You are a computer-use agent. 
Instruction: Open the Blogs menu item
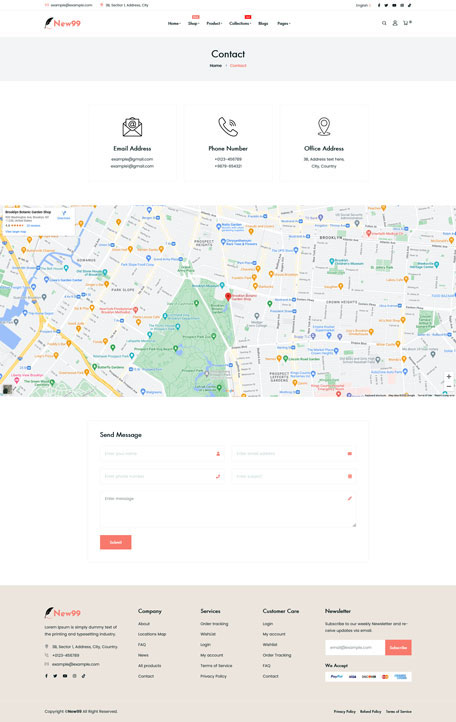263,23
